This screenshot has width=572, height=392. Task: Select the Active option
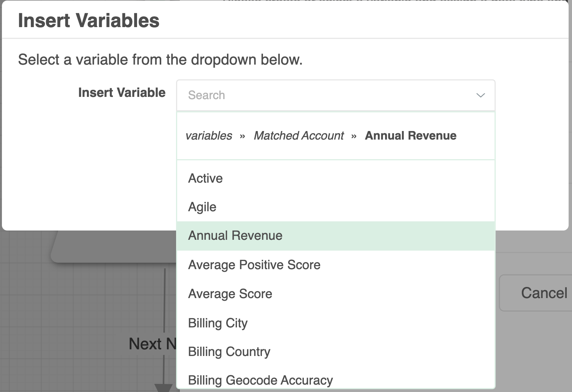[205, 179]
